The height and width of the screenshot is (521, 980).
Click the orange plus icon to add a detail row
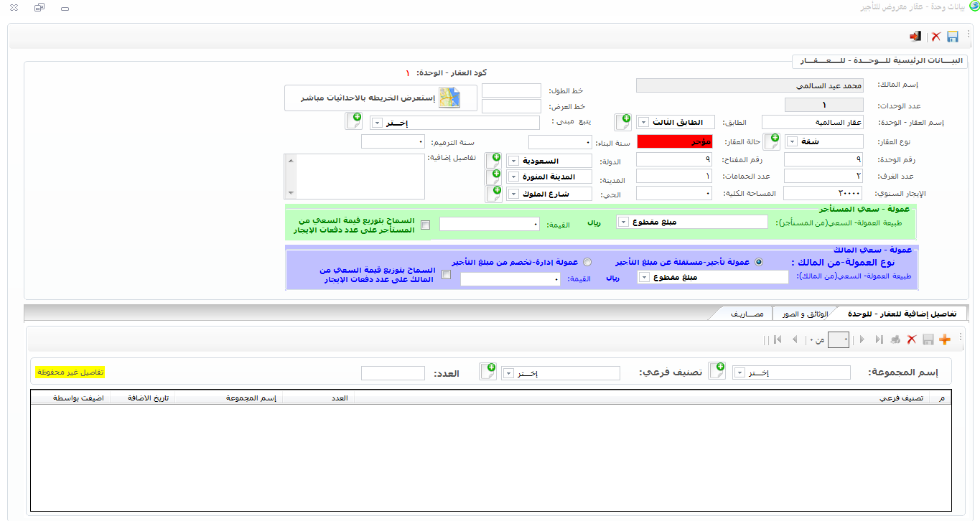coord(945,339)
